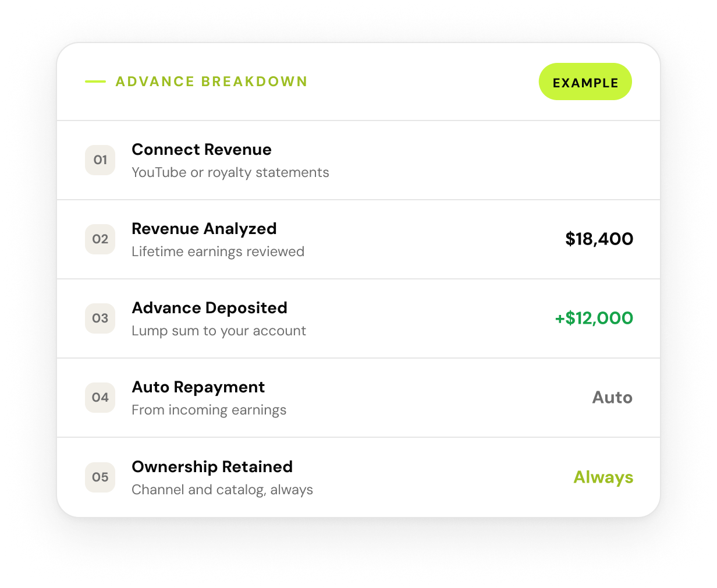This screenshot has width=717, height=588.
Task: Select the Auto Repayment row title
Action: (x=198, y=387)
